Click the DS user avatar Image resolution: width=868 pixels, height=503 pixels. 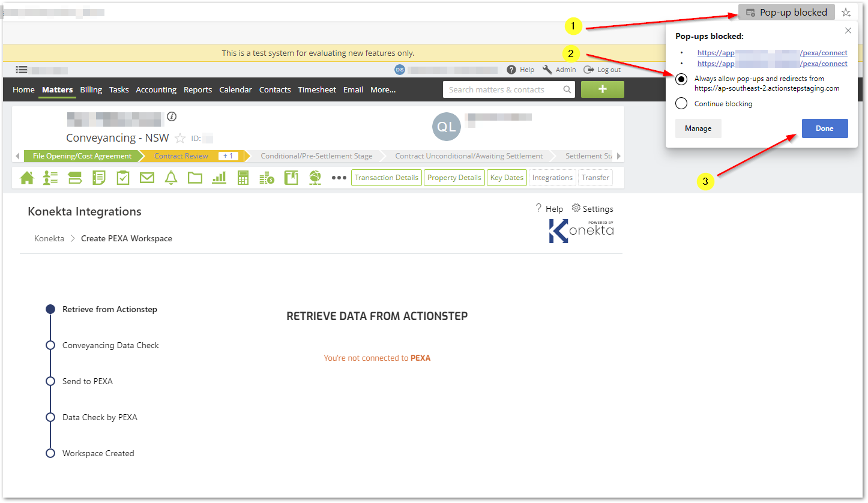click(400, 70)
